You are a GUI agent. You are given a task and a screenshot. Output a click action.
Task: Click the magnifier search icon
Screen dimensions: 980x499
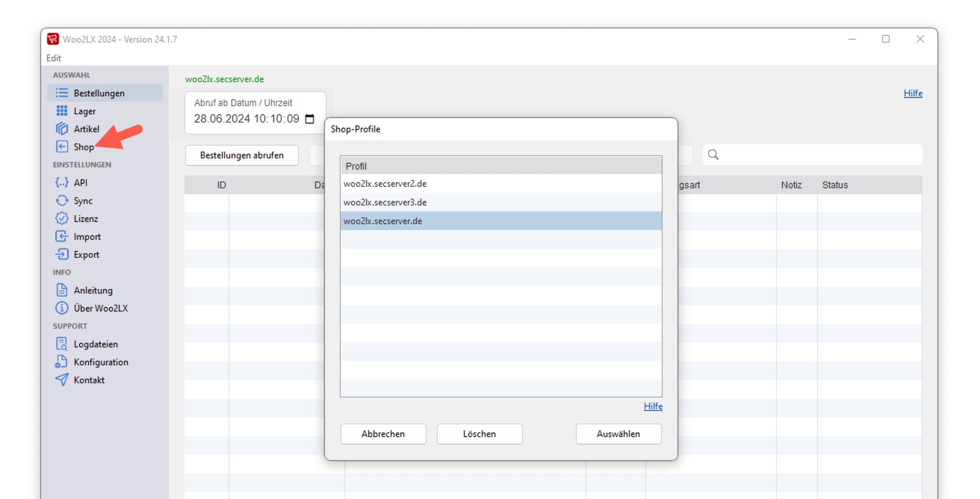pyautogui.click(x=713, y=155)
